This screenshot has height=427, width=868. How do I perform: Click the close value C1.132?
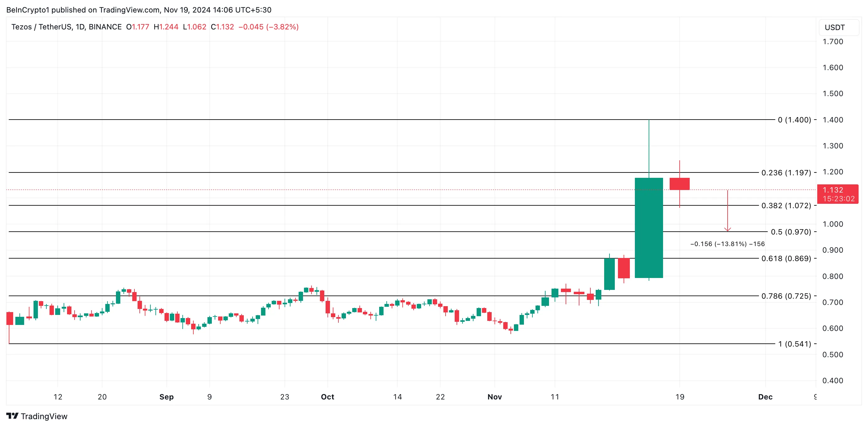222,27
